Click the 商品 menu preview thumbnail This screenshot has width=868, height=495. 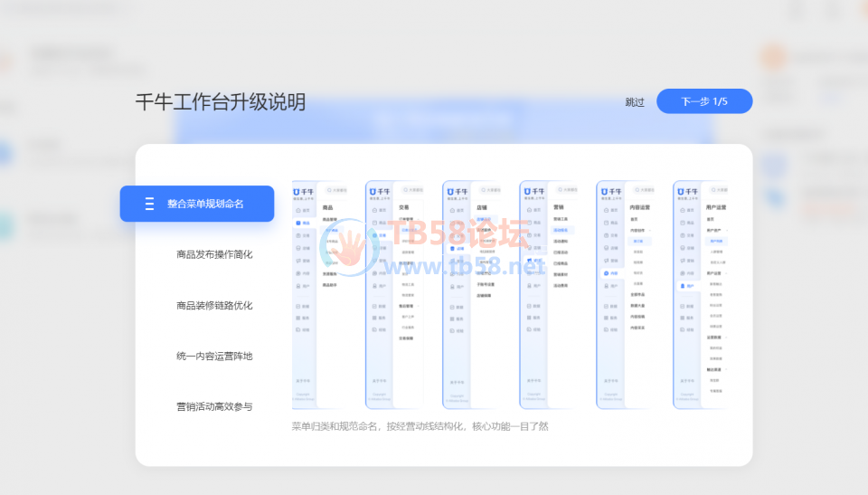coord(320,294)
